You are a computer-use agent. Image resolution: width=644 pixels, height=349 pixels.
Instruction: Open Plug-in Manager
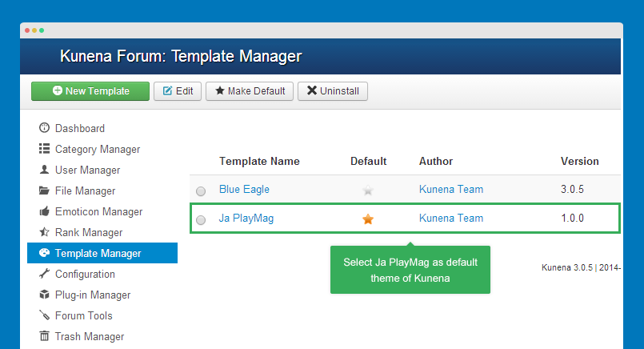point(93,295)
